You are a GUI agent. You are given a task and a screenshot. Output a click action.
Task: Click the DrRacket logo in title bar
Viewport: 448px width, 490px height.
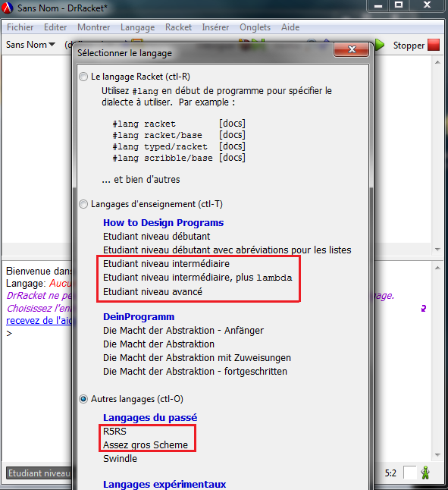[7, 8]
